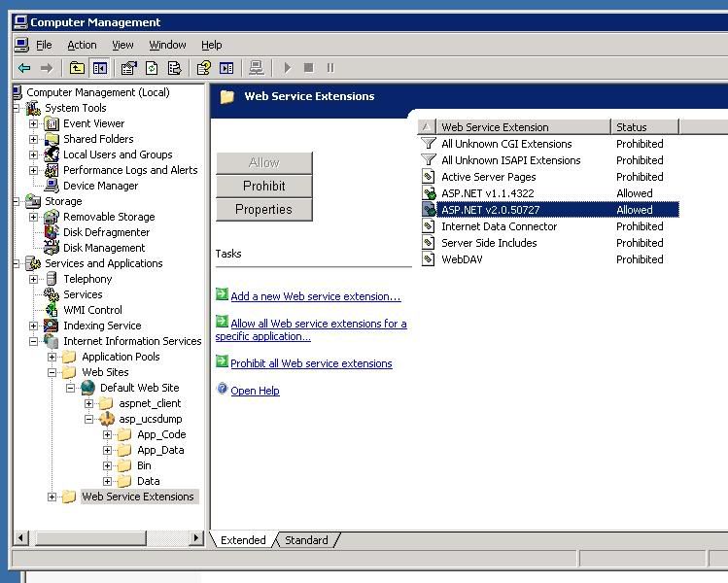
Task: Sort by the Status column header
Action: pos(644,127)
